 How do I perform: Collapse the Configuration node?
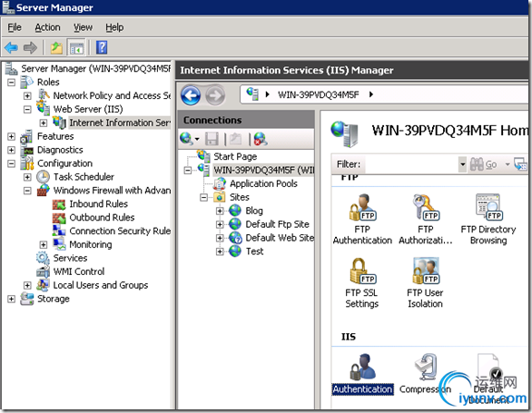[x=11, y=163]
